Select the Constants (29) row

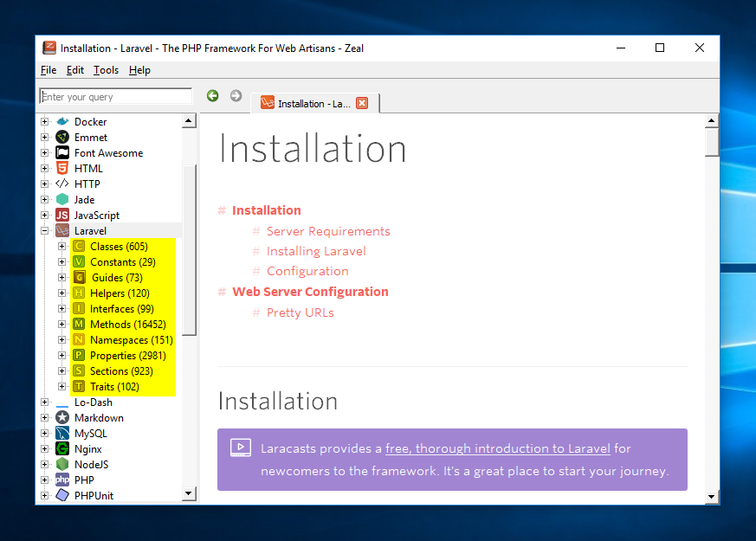pos(124,261)
